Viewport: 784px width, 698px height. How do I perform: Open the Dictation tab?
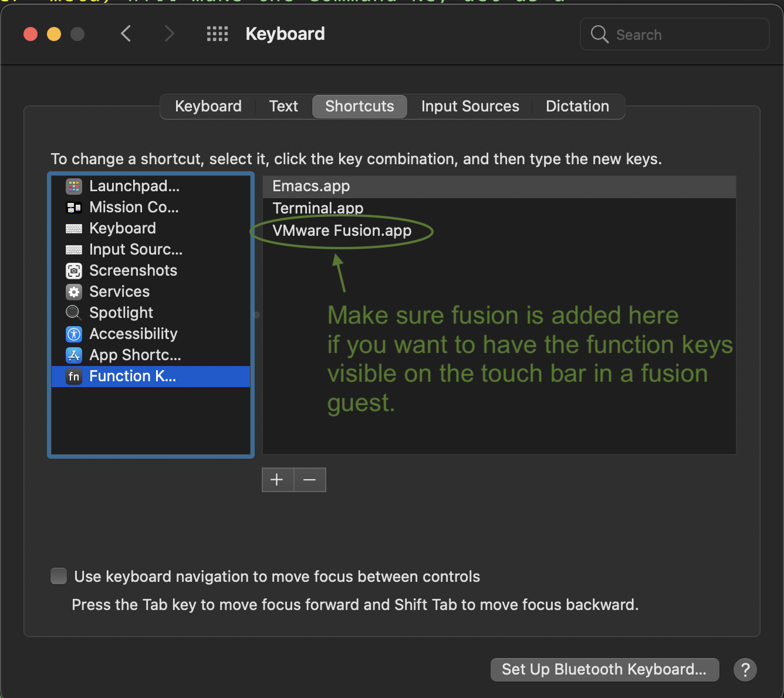point(577,106)
